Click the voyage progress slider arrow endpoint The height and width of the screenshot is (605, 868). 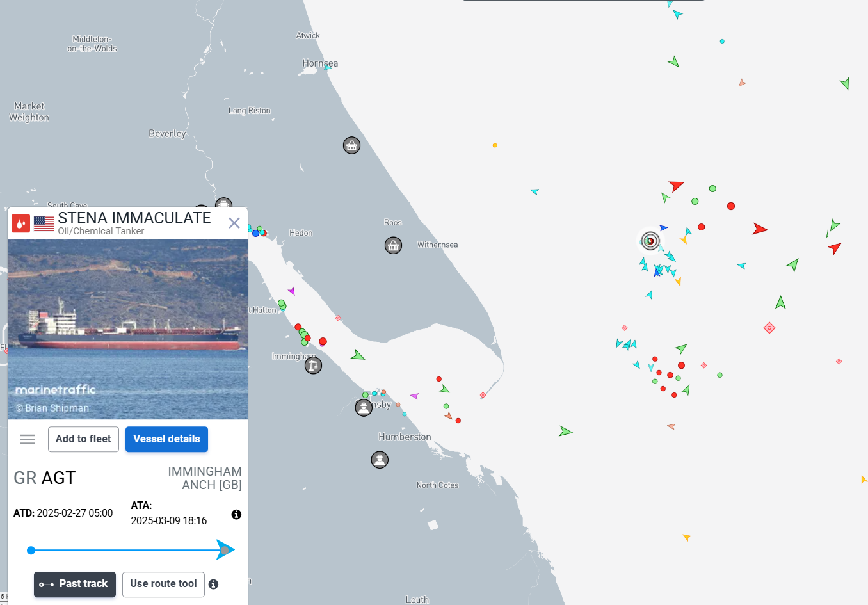click(x=225, y=549)
